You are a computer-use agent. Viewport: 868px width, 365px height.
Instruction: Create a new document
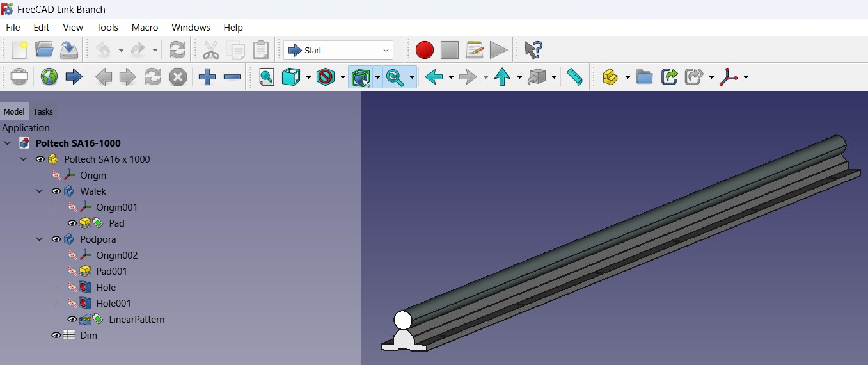tap(19, 50)
